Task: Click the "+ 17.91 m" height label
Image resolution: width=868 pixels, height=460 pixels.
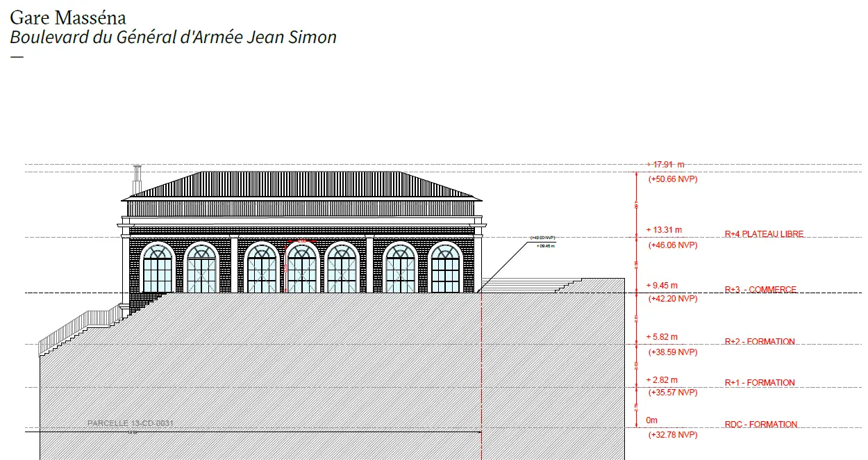Action: [665, 165]
